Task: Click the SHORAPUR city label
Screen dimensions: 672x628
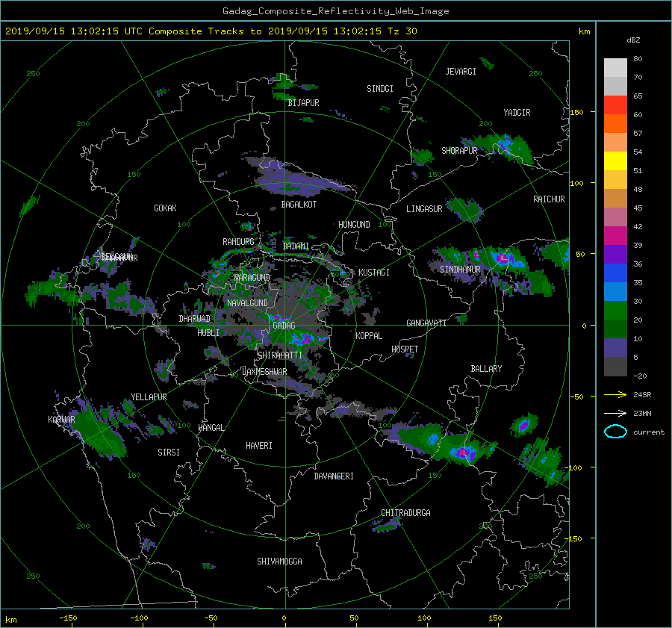Action: [x=459, y=151]
